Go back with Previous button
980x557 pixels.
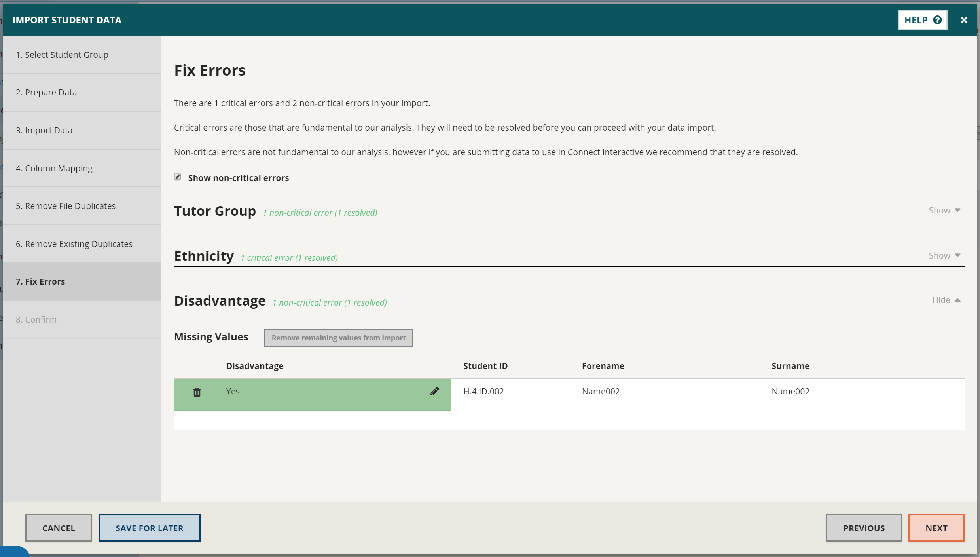864,528
